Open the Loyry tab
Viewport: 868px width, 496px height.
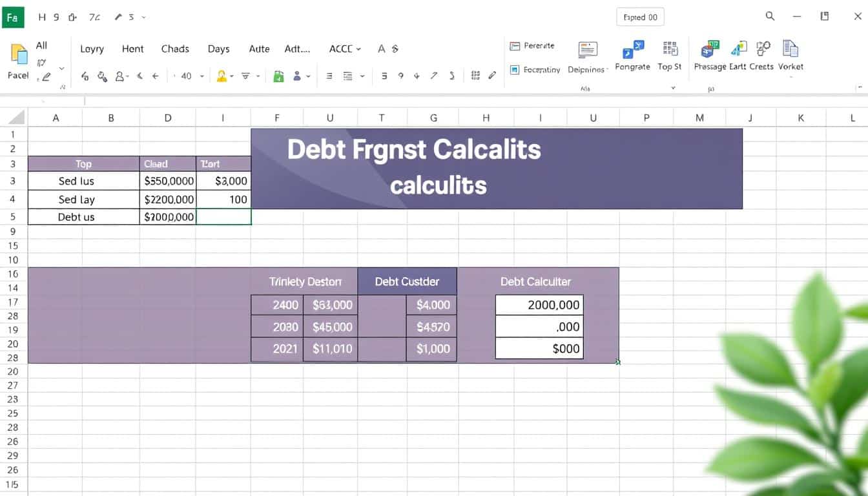tap(92, 48)
